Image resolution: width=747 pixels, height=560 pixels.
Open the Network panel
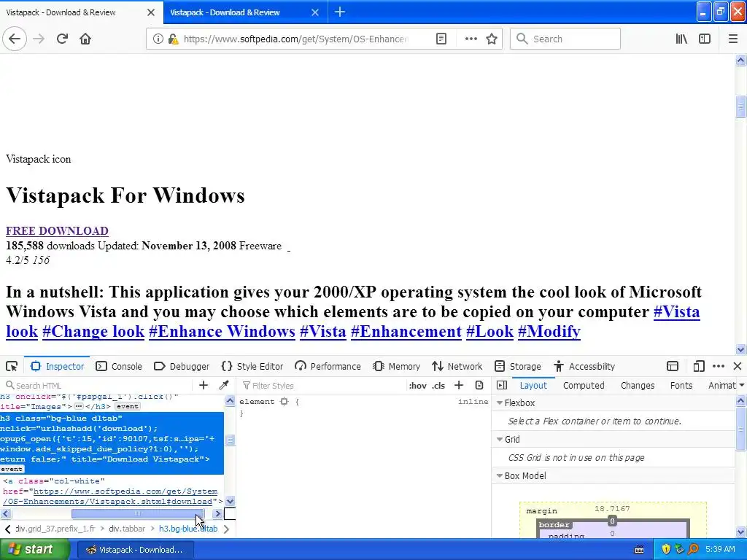click(457, 366)
